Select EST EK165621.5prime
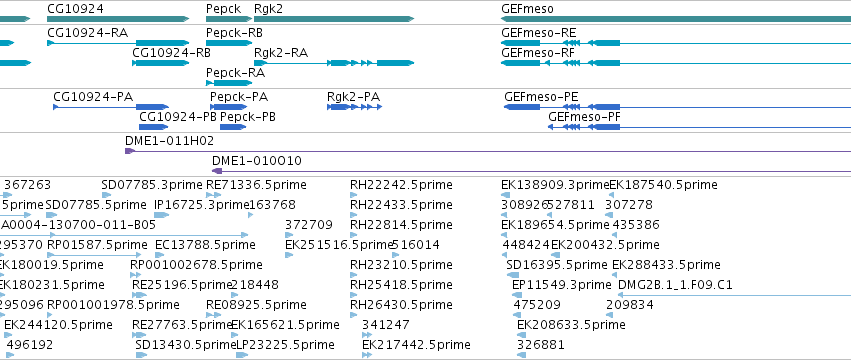The width and height of the screenshot is (851, 360). pos(285,325)
